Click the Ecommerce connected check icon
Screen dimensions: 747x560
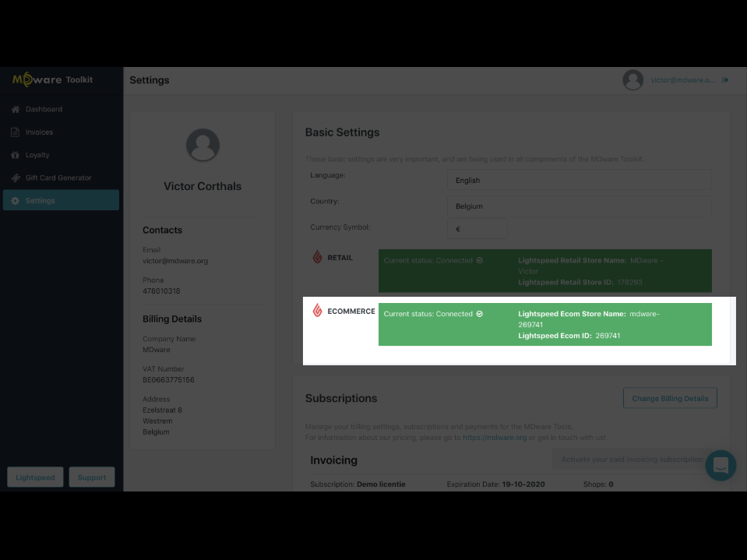(480, 314)
